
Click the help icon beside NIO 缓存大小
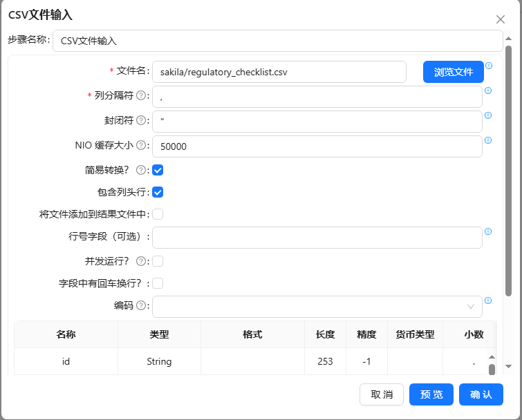click(x=141, y=146)
